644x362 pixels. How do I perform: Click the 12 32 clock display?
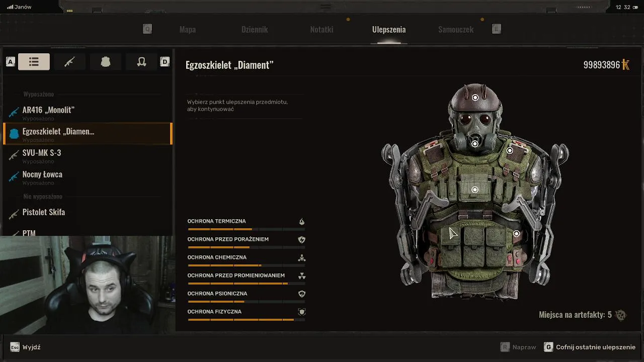tap(623, 7)
